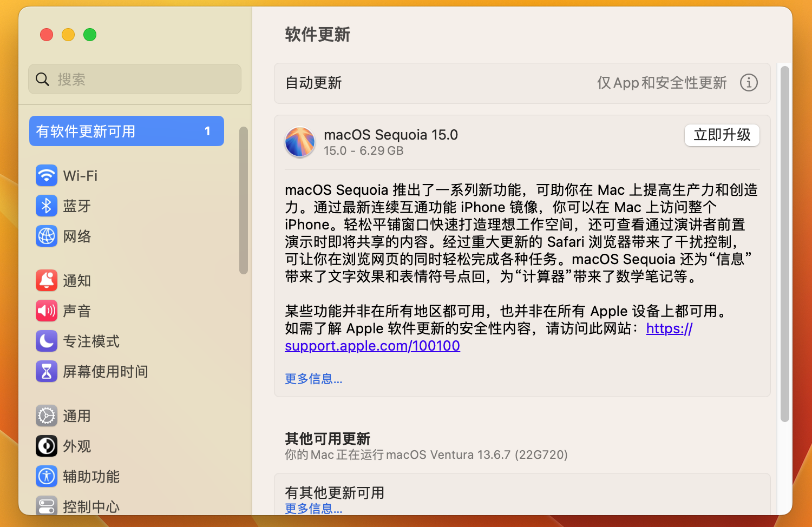Open the General (通用) sidebar item

[76, 416]
